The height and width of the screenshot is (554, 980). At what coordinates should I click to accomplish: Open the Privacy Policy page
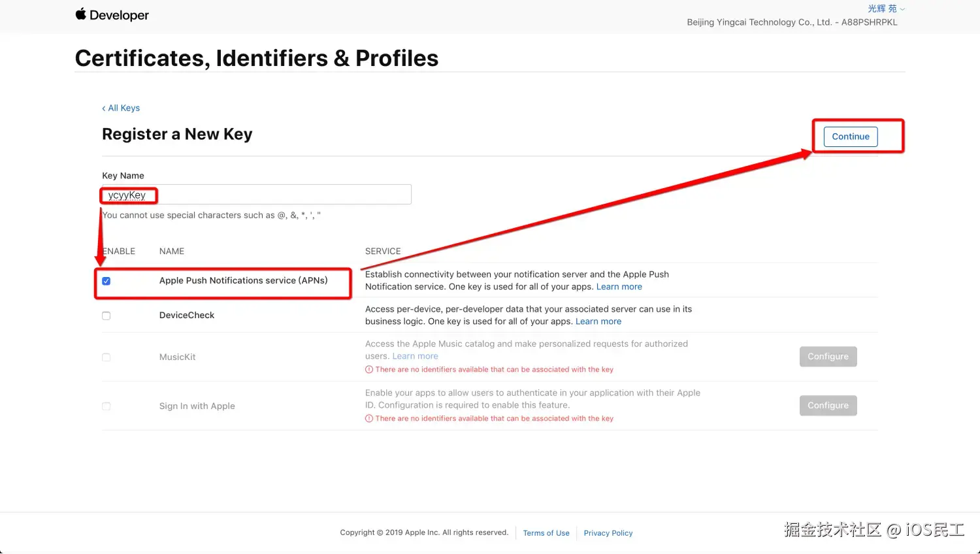608,533
